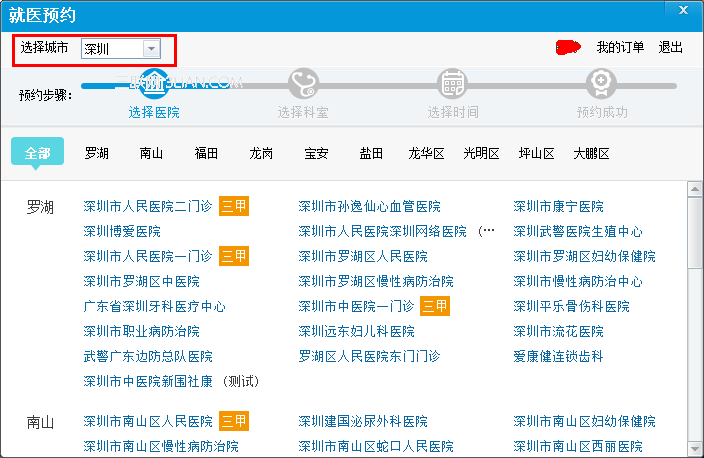704x458 pixels.
Task: Click the stethoscope icon for 选择科室
Action: pyautogui.click(x=304, y=84)
